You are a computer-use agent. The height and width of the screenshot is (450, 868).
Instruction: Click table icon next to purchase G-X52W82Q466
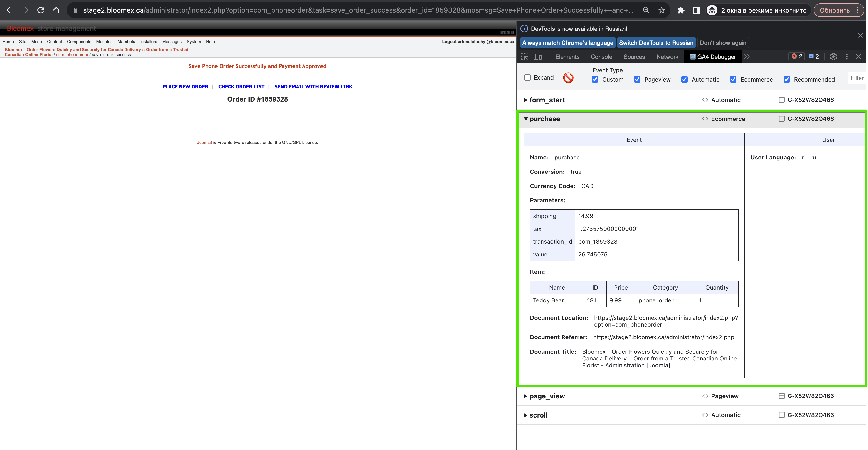[x=782, y=119]
